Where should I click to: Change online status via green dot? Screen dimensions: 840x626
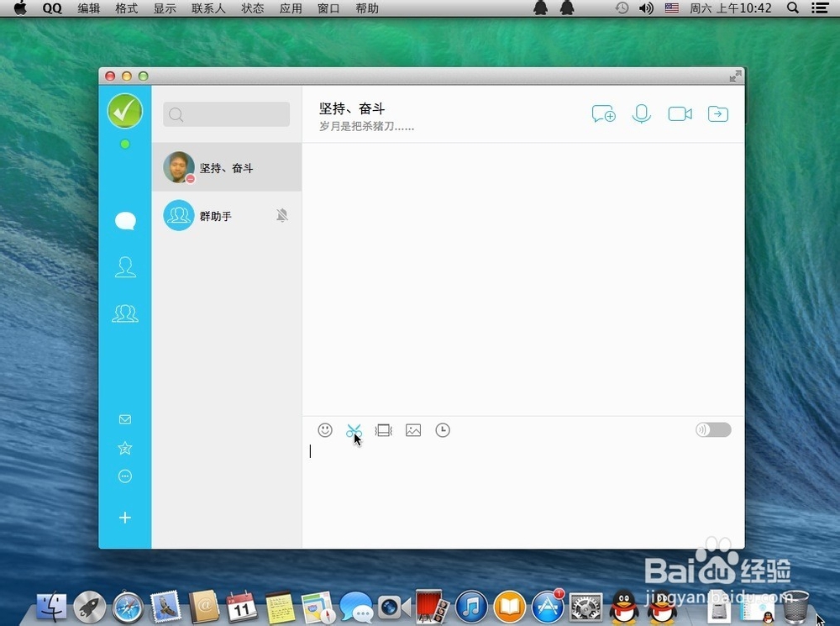[125, 145]
